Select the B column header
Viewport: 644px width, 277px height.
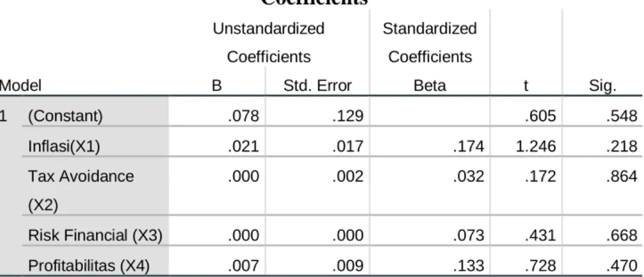217,85
